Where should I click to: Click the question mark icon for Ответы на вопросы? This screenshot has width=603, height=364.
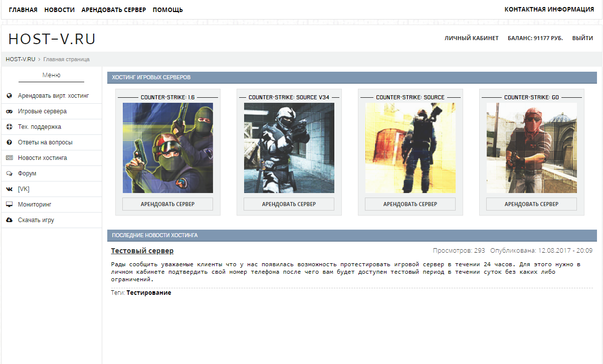pos(9,142)
